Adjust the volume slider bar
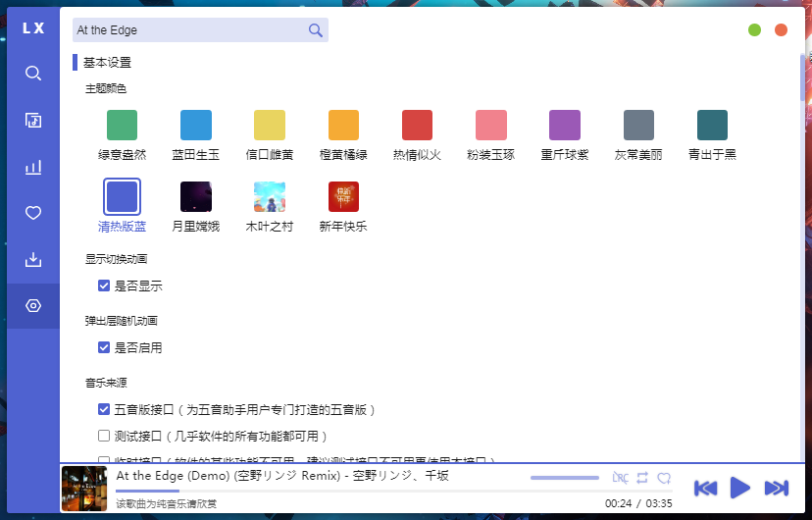 tap(565, 478)
